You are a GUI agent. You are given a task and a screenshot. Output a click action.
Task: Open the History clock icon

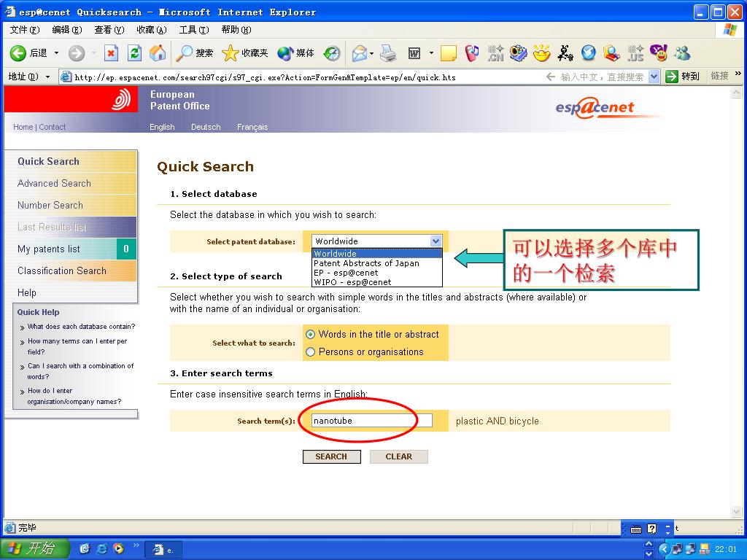pos(332,53)
